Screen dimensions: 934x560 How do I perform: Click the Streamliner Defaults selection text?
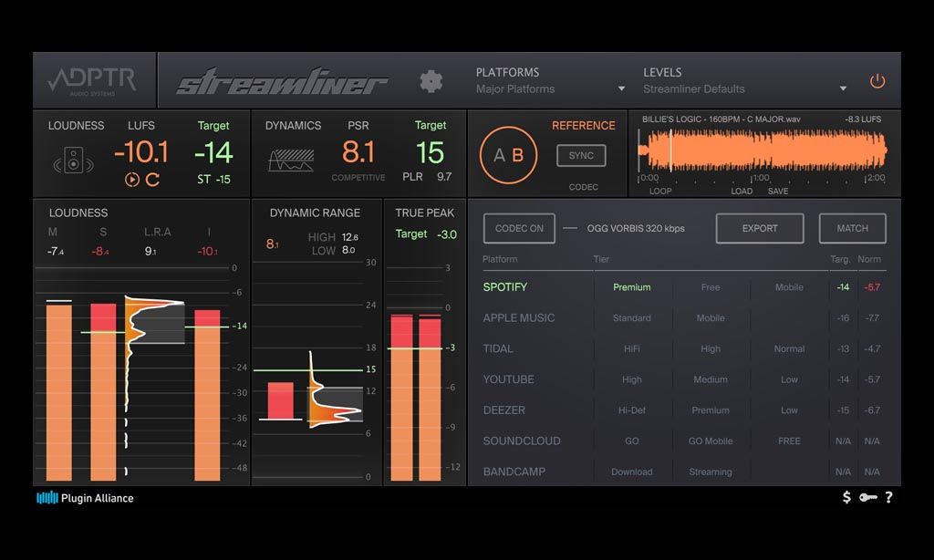point(694,88)
